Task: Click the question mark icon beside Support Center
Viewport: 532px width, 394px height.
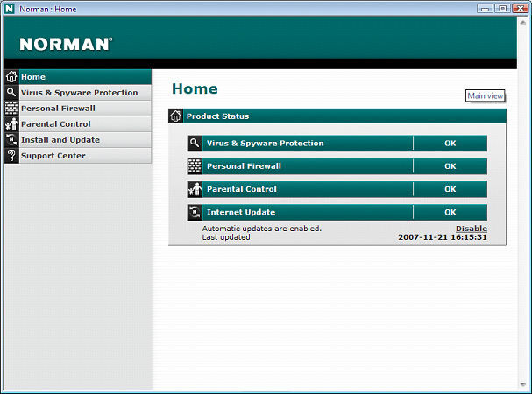Action: coord(11,155)
